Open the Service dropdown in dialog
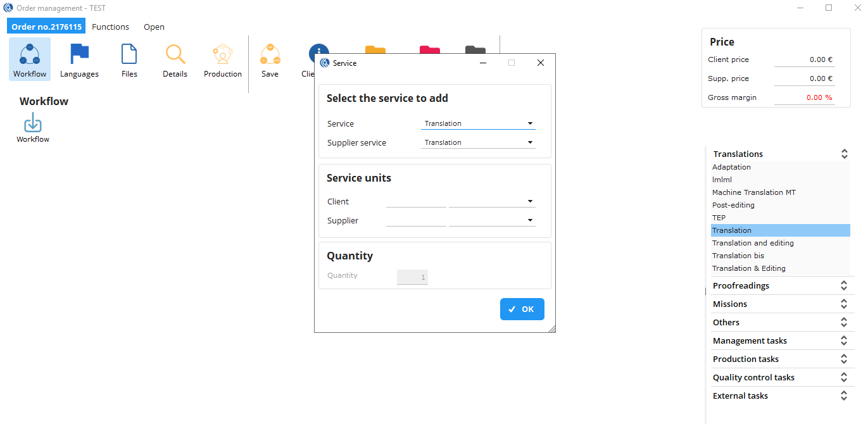The height and width of the screenshot is (424, 868). click(x=478, y=124)
